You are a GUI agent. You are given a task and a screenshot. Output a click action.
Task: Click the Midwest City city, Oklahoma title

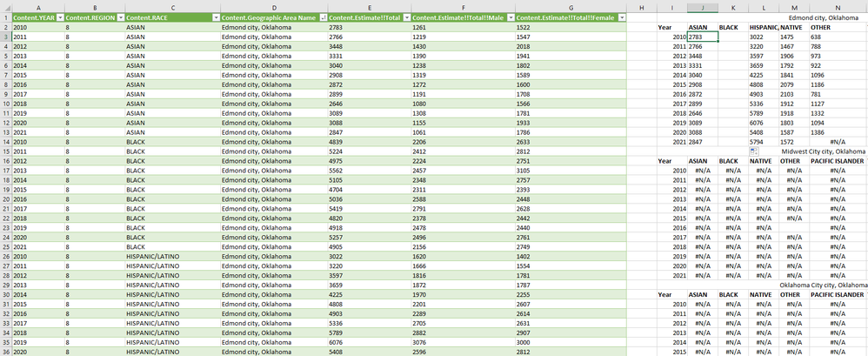823,151
